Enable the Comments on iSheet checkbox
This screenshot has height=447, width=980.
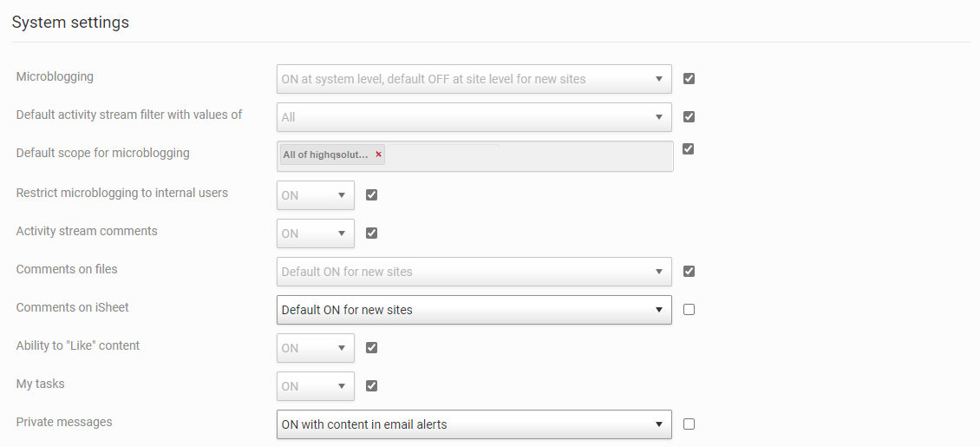689,310
